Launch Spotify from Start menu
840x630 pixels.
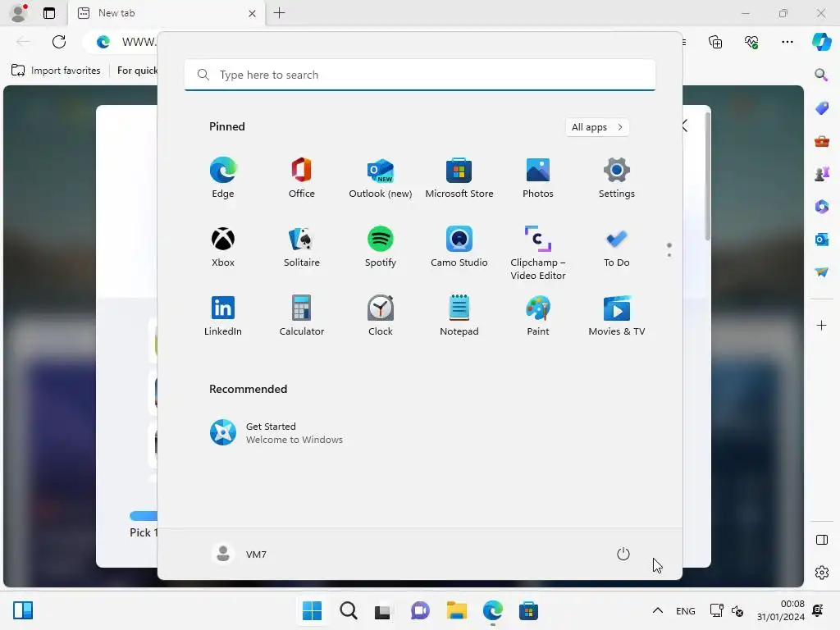pyautogui.click(x=381, y=247)
